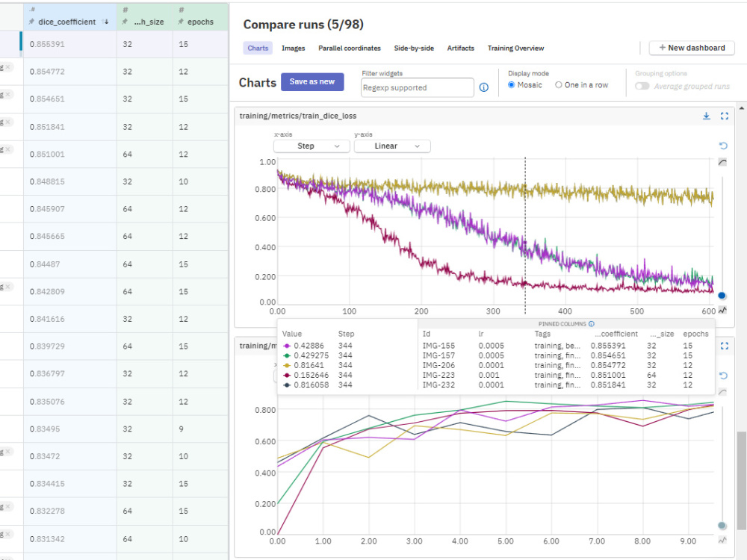
Task: Open the x-axis Step dropdown
Action: [x=311, y=146]
